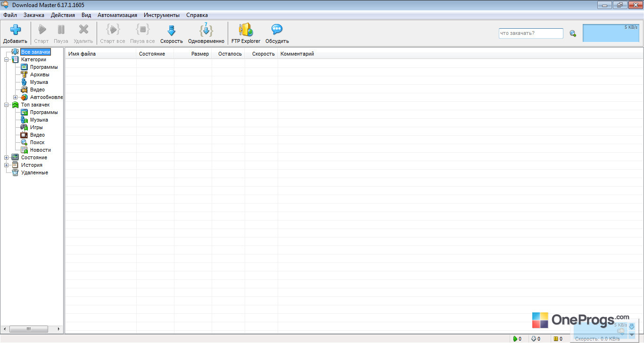Viewport: 644px width, 343px height.
Task: Click the Автообновление globe icon
Action: pos(24,97)
